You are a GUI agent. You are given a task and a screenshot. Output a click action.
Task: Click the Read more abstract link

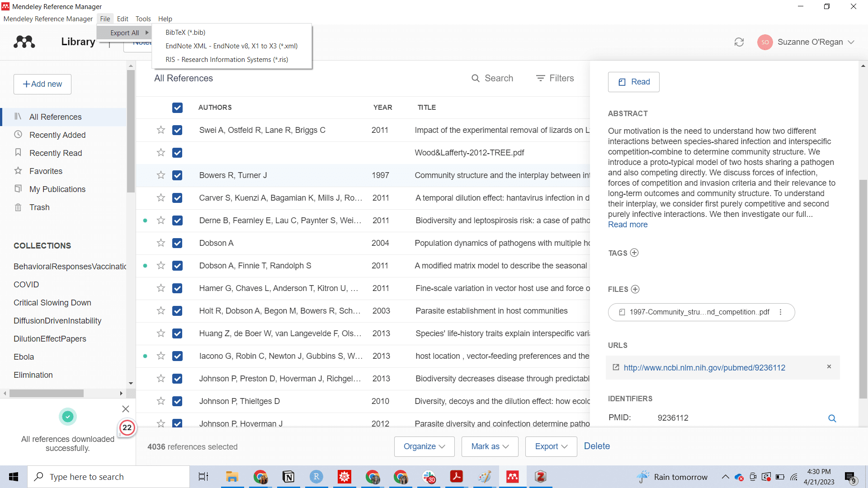[x=627, y=225]
